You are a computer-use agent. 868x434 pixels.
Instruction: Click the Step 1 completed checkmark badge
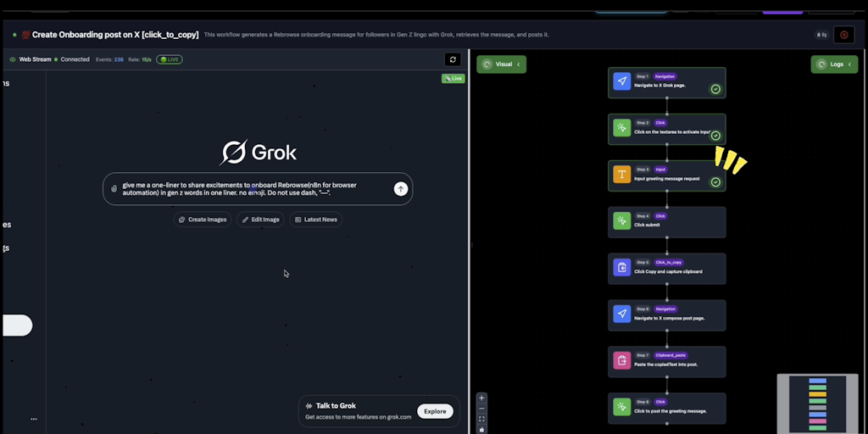tap(715, 89)
